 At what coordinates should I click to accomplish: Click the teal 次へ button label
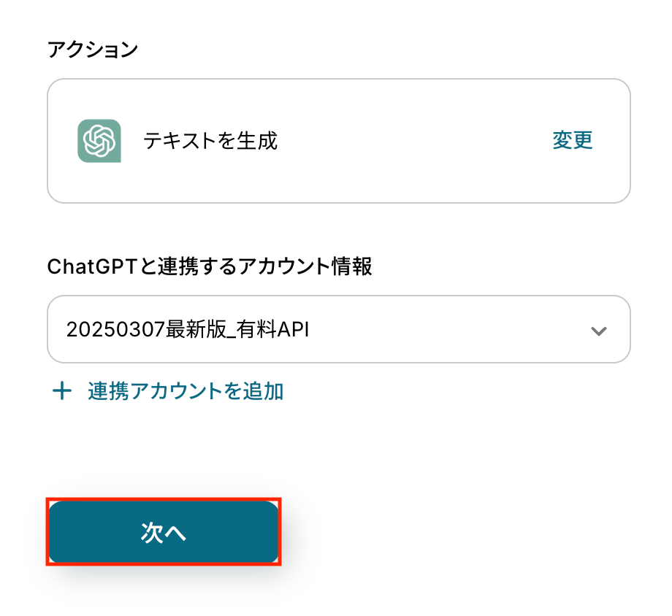click(164, 533)
